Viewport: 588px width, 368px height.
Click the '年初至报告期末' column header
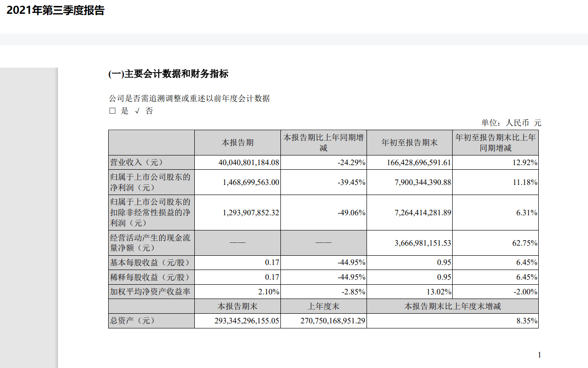(x=409, y=143)
